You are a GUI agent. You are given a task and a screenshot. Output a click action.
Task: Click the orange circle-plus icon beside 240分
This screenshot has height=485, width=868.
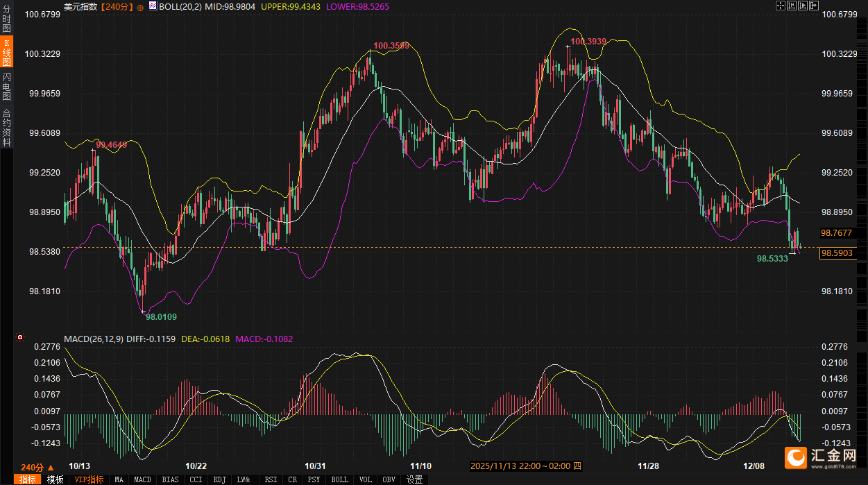(x=140, y=6)
